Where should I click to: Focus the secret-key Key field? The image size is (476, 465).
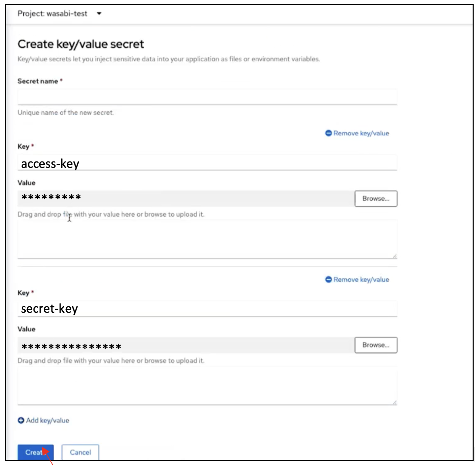(207, 309)
